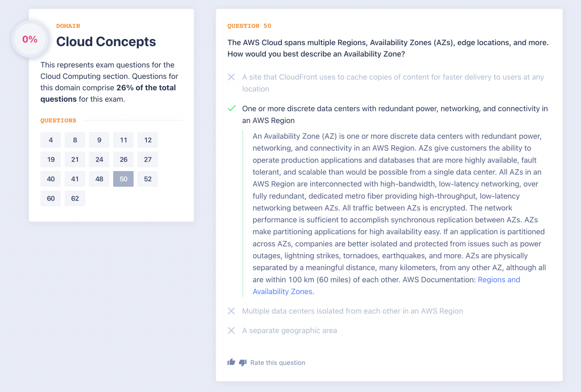
Task: Click X icon beside 'A separate geographic area'
Action: [232, 330]
